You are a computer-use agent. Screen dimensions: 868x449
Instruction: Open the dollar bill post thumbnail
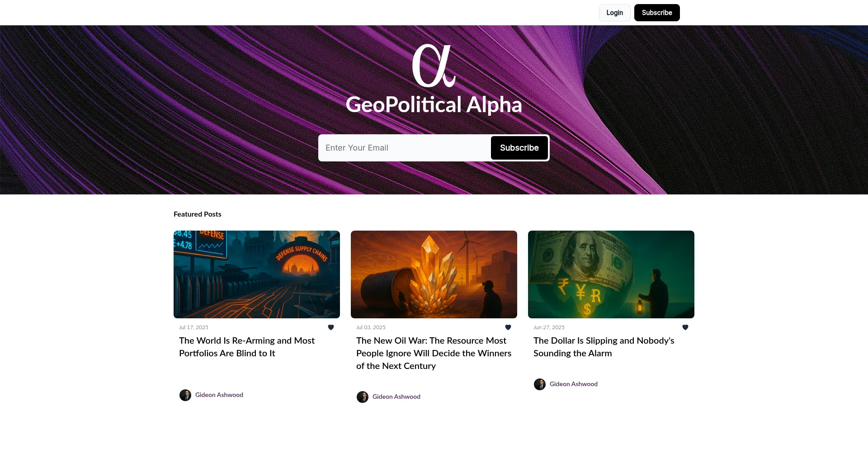click(x=611, y=274)
